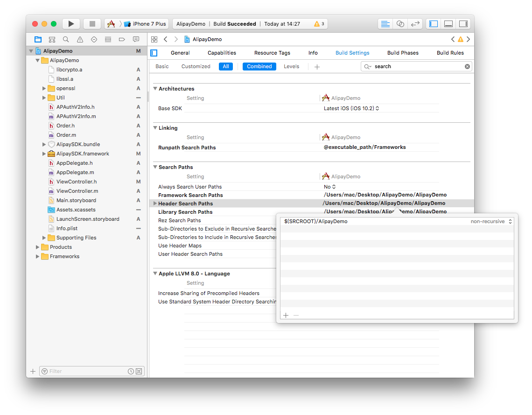Add a build setting with plus button
Viewport: 532px width, 415px height.
(317, 67)
